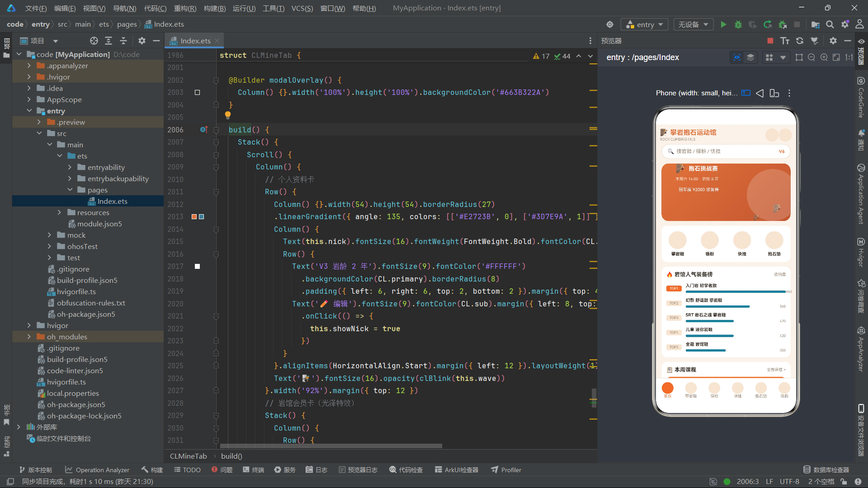This screenshot has height=488, width=868.
Task: Toggle read-only lock in status bar
Action: coord(844,482)
